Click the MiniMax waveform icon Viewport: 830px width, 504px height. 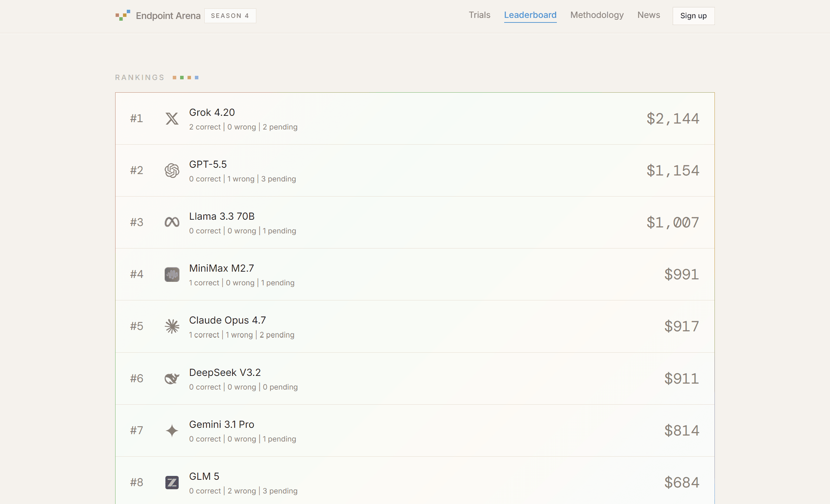tap(172, 274)
